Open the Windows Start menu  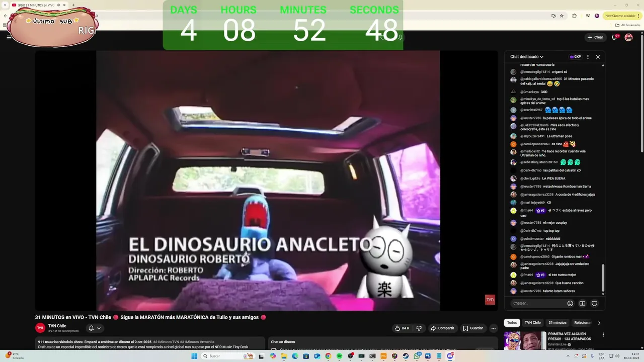coord(194,356)
